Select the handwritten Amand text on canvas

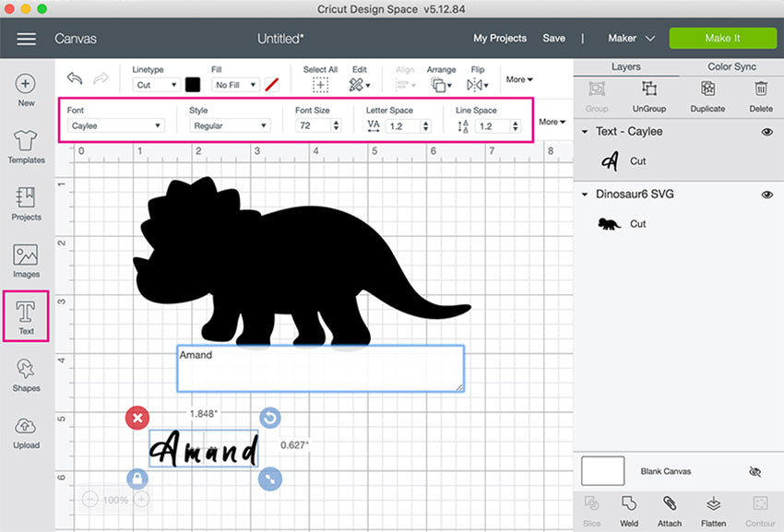[x=204, y=448]
